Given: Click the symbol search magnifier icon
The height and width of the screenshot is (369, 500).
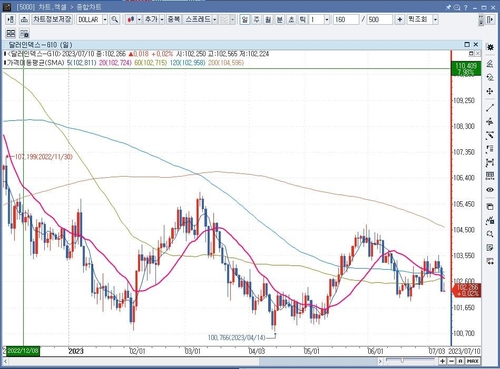Looking at the screenshot, I should pos(114,20).
